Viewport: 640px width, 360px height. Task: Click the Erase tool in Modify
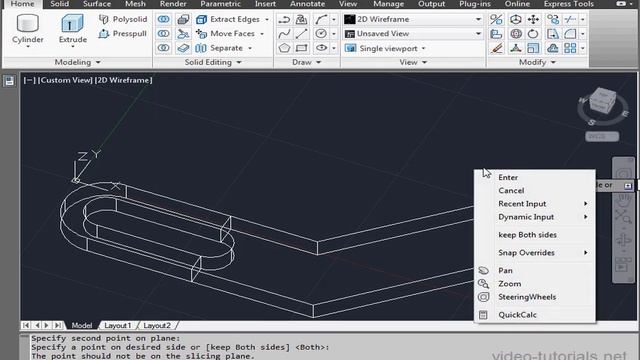(x=496, y=48)
